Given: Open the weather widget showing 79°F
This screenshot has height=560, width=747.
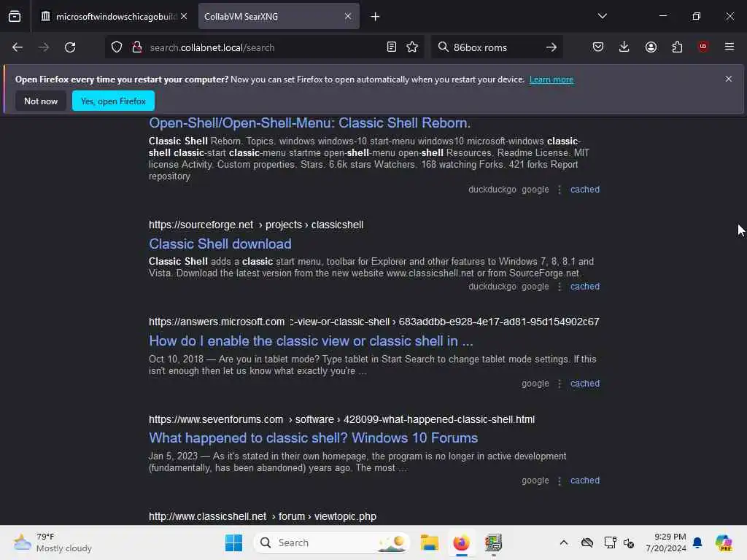Looking at the screenshot, I should 53,542.
